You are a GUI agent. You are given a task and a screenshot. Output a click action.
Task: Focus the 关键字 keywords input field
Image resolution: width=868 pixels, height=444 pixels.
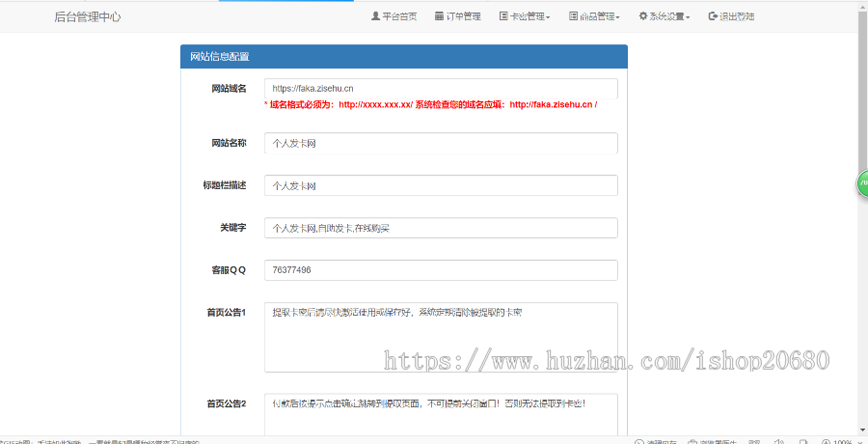pyautogui.click(x=441, y=228)
